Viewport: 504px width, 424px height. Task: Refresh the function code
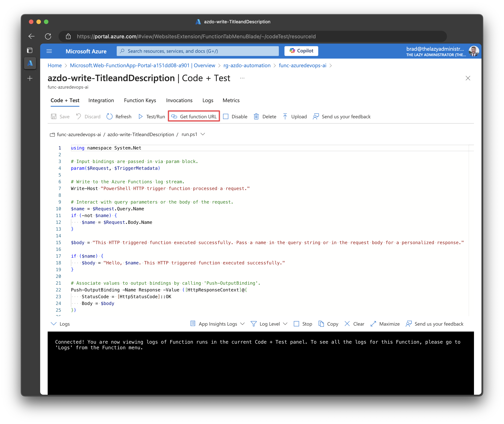point(119,117)
